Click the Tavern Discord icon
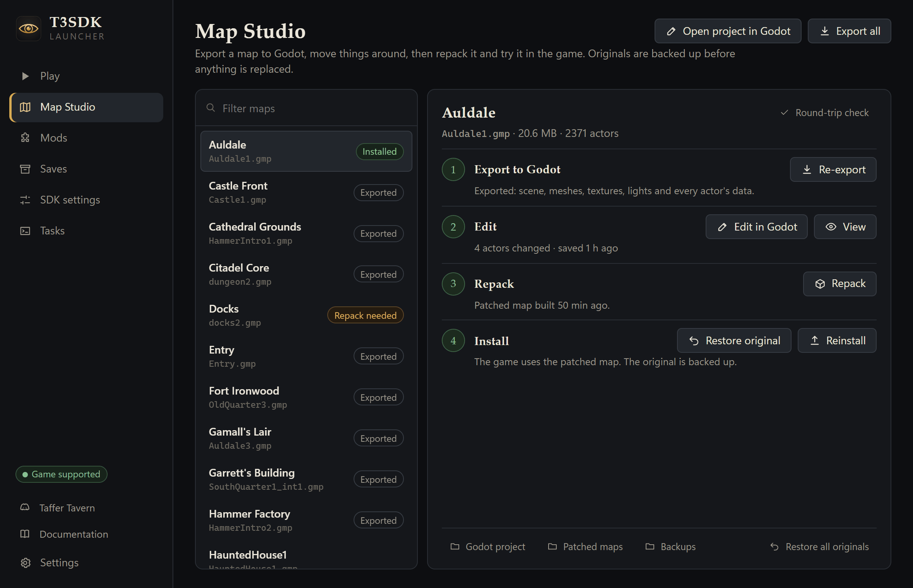This screenshot has width=913, height=588. coord(25,508)
